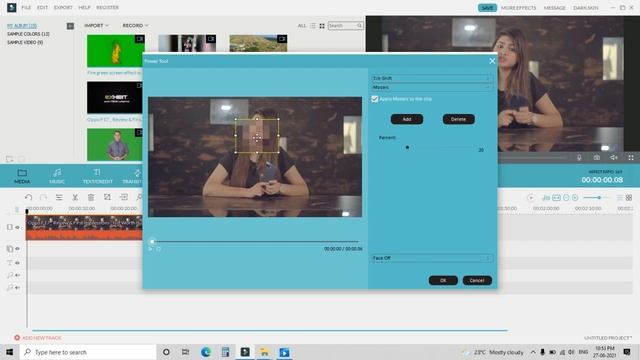
Task: Click the trash delete icon in the timeline toolbar
Action: point(91,197)
